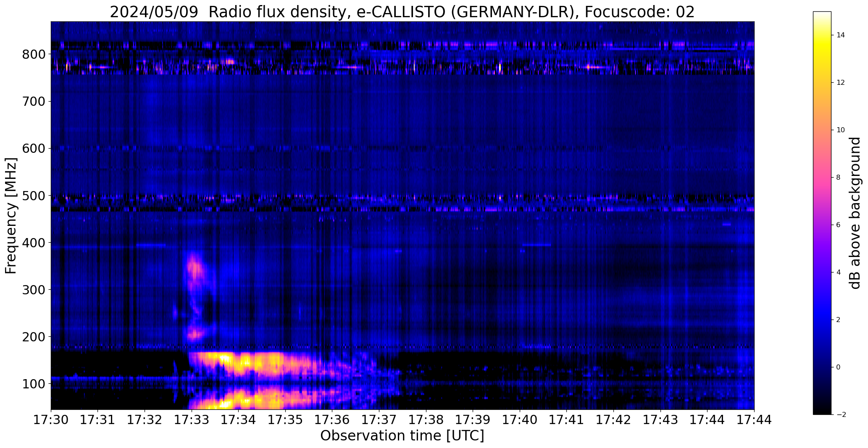The image size is (868, 448).
Task: Click the 17:41 time tick label
Action: pyautogui.click(x=567, y=420)
